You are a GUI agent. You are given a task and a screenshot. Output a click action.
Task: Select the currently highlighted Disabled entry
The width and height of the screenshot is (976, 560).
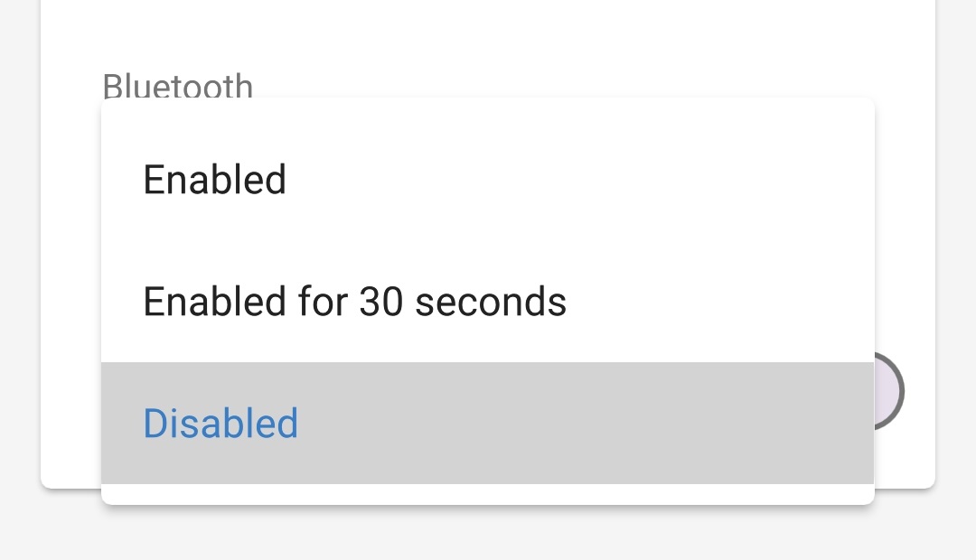221,423
